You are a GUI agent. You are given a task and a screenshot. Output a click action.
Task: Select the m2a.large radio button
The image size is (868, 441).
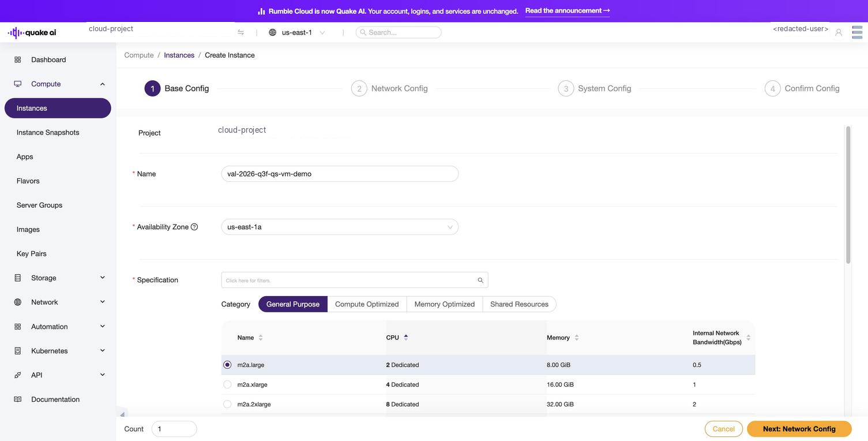click(227, 365)
